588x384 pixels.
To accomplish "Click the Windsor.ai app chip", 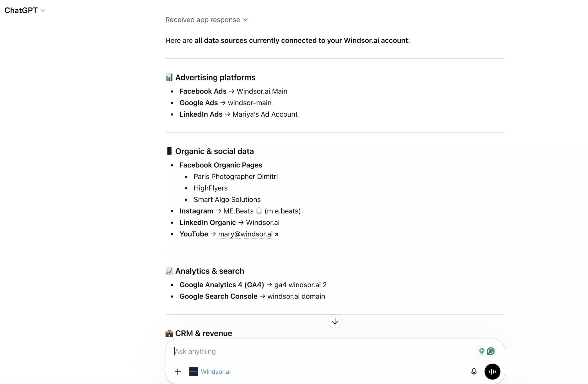I will (215, 372).
